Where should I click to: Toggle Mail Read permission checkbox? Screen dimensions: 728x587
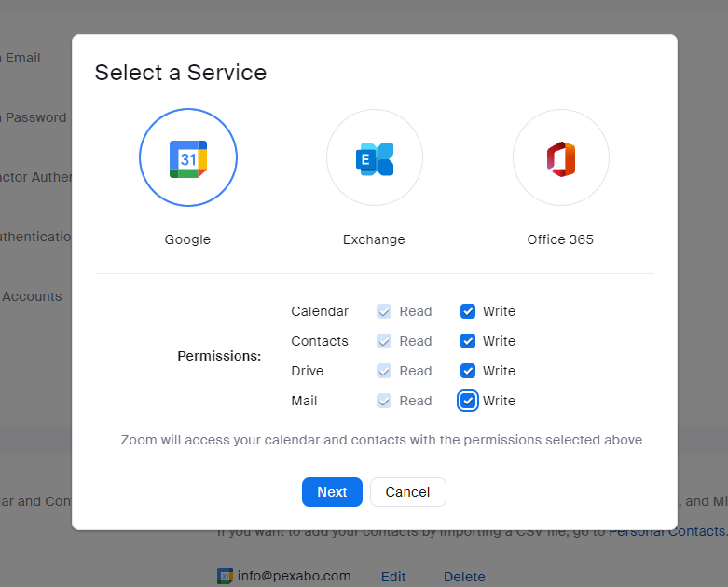(384, 401)
